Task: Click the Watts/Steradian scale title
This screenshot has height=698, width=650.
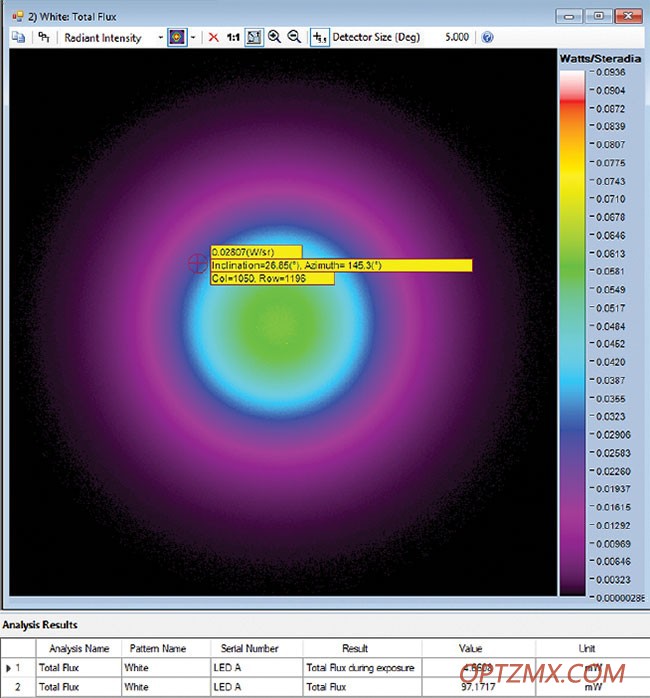Action: tap(600, 59)
